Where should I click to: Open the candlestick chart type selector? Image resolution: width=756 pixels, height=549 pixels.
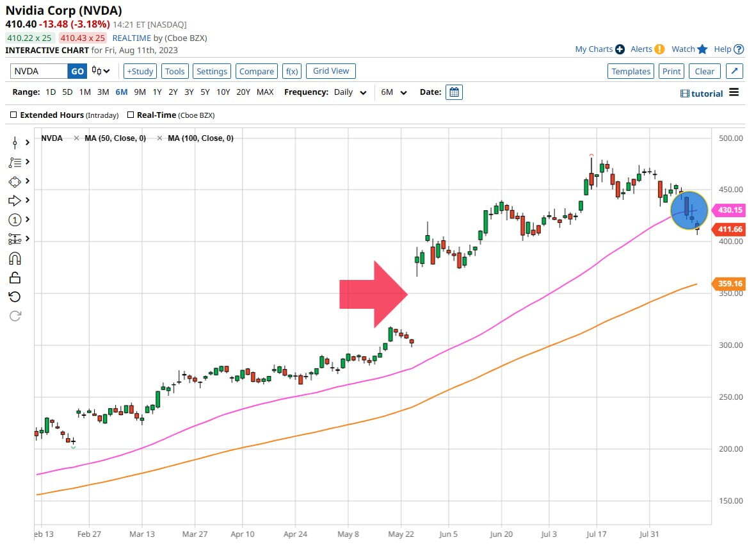click(101, 71)
